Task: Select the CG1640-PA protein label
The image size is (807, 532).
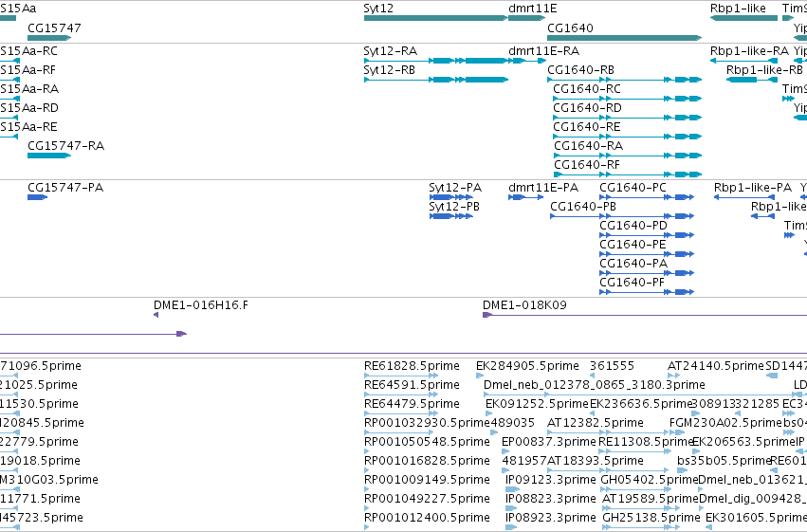Action: pos(633,264)
